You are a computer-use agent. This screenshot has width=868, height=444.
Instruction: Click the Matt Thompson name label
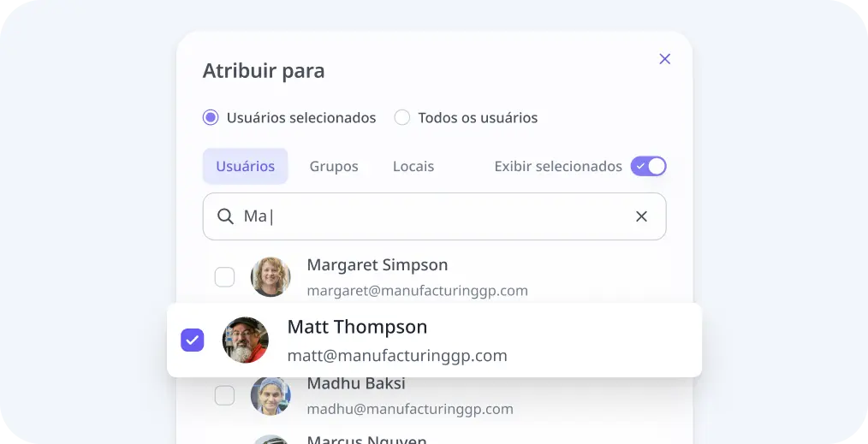click(x=357, y=327)
